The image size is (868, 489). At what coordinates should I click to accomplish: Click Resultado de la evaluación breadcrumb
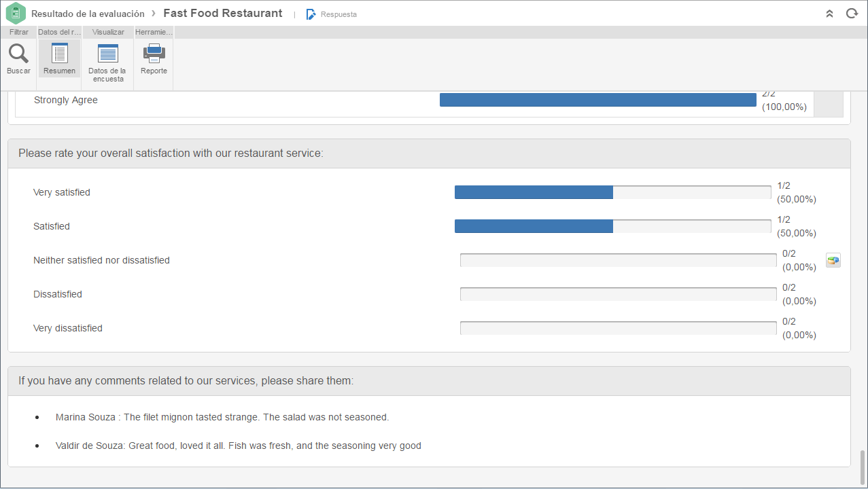point(88,14)
